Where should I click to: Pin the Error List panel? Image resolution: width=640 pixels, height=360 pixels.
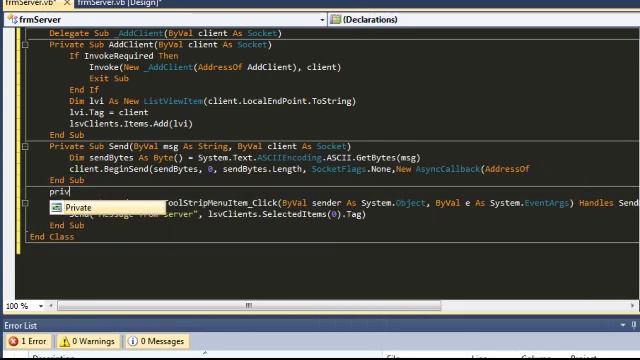[x=634, y=325]
